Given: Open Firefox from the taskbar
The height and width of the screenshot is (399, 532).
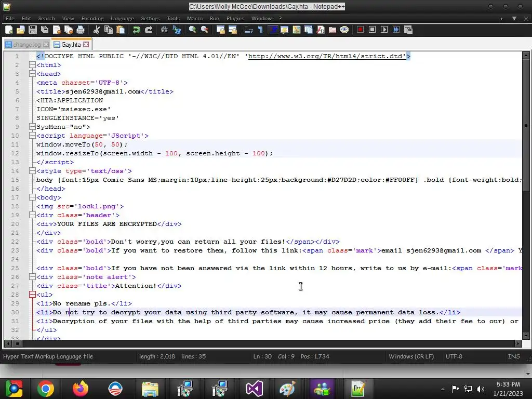Looking at the screenshot, I should (x=81, y=389).
